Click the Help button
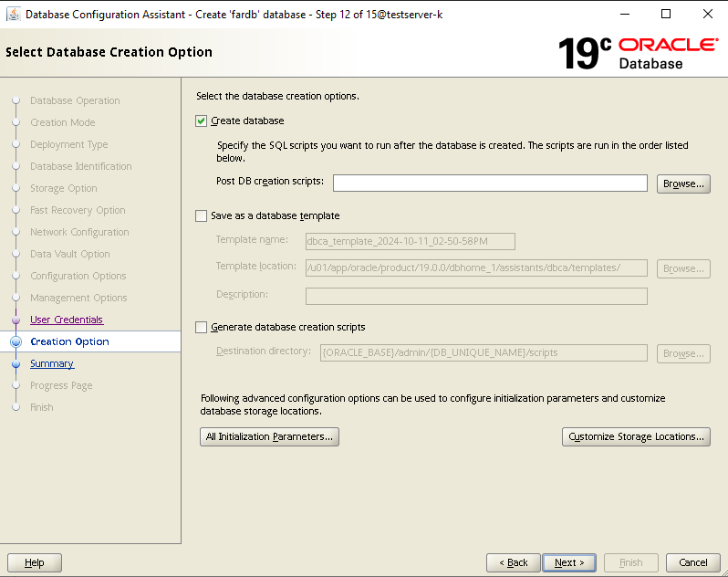This screenshot has height=577, width=728. (35, 562)
